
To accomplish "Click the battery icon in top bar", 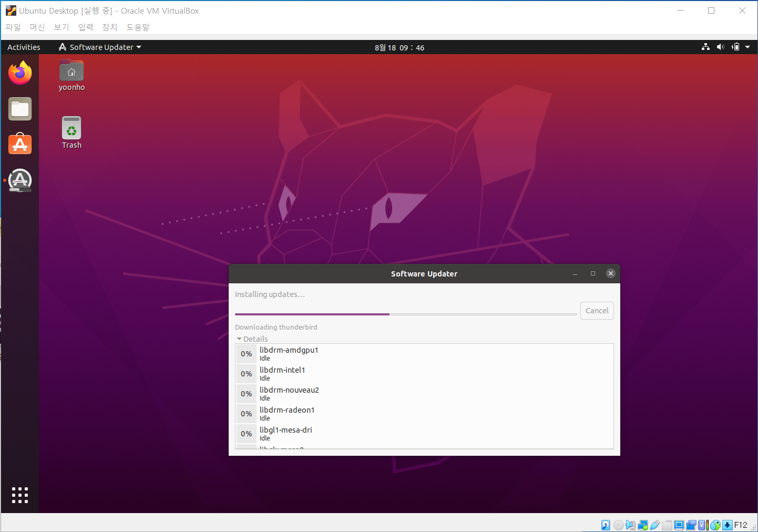I will tap(735, 47).
